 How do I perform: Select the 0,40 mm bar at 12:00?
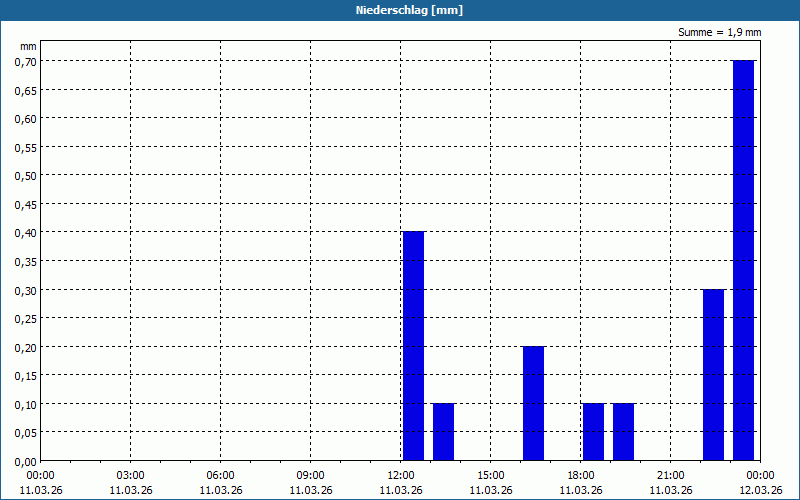click(413, 346)
